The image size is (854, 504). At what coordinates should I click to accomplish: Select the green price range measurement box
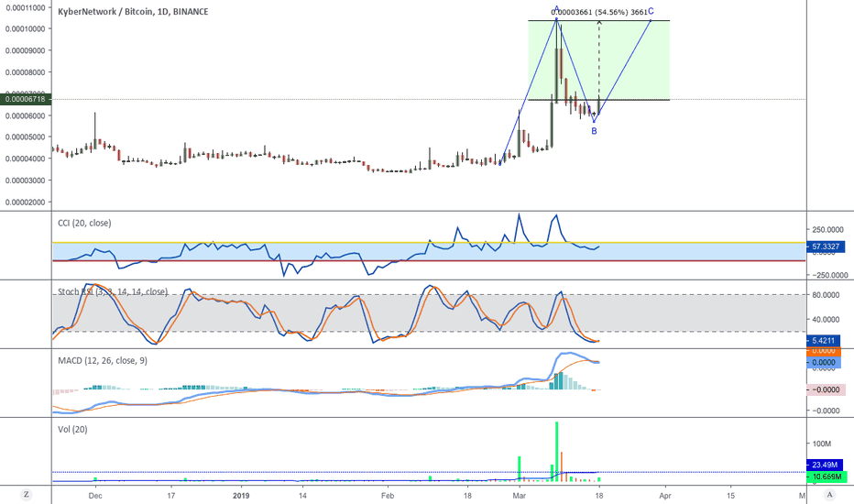click(x=599, y=60)
